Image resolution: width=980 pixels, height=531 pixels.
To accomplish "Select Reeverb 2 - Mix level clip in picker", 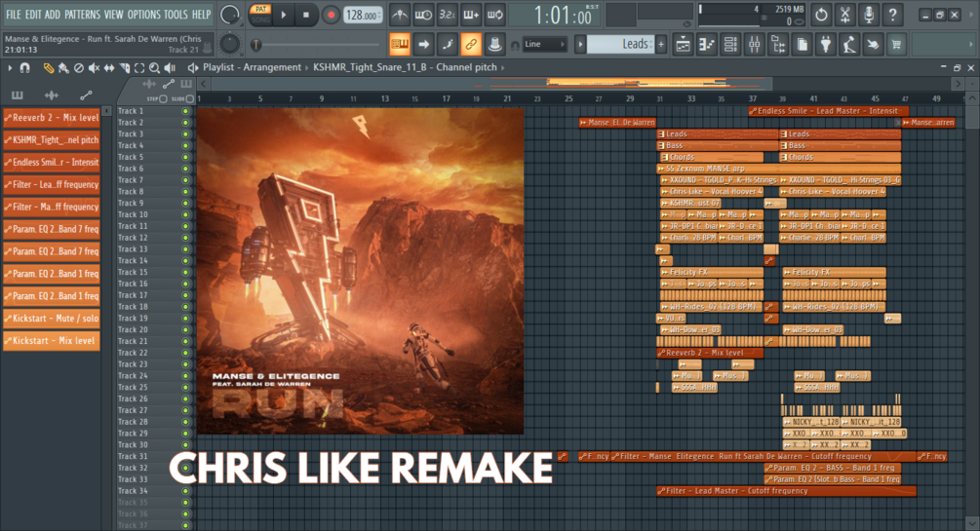I will pyautogui.click(x=52, y=118).
